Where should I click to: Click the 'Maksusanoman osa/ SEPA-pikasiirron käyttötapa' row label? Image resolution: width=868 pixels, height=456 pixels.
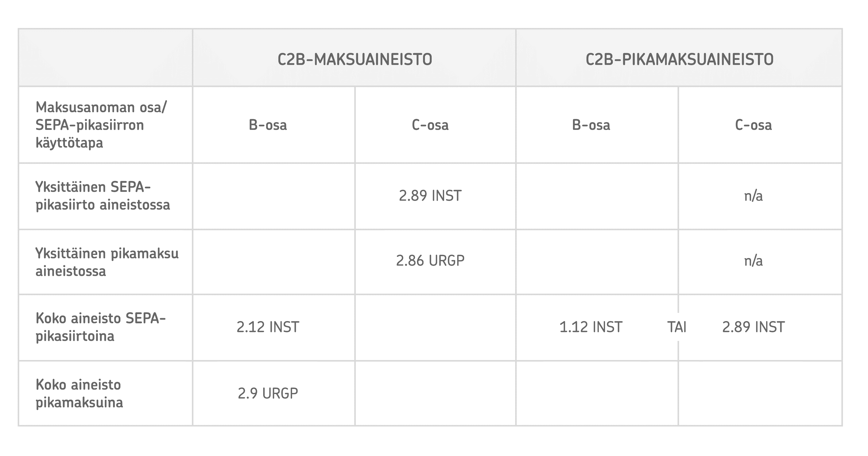[101, 125]
